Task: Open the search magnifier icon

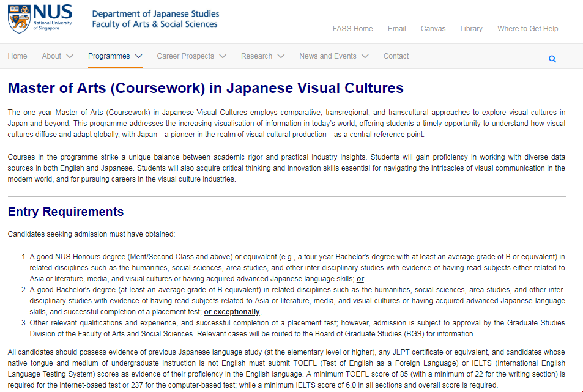Action: pos(552,58)
